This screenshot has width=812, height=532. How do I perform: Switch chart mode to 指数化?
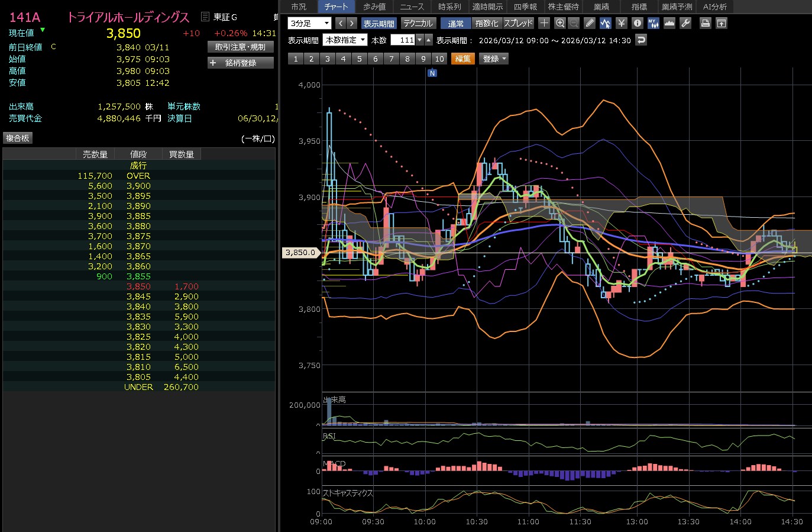click(487, 23)
